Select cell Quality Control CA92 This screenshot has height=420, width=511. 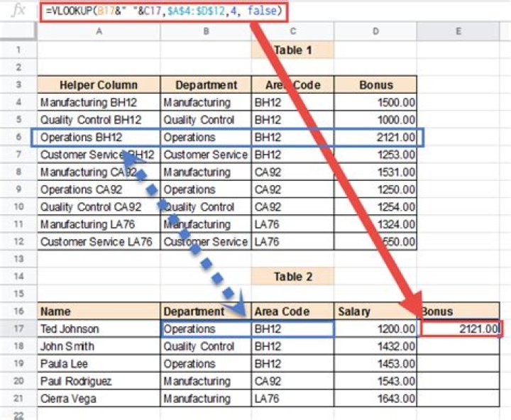point(99,206)
